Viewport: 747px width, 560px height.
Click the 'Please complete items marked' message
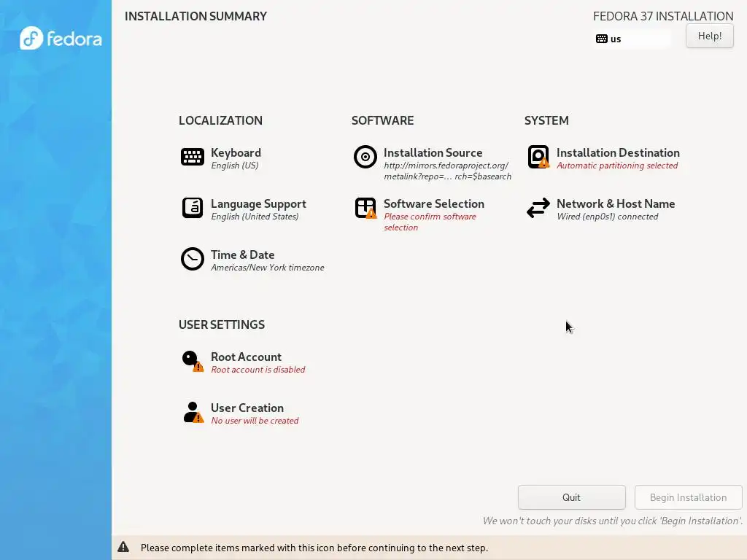tap(314, 548)
